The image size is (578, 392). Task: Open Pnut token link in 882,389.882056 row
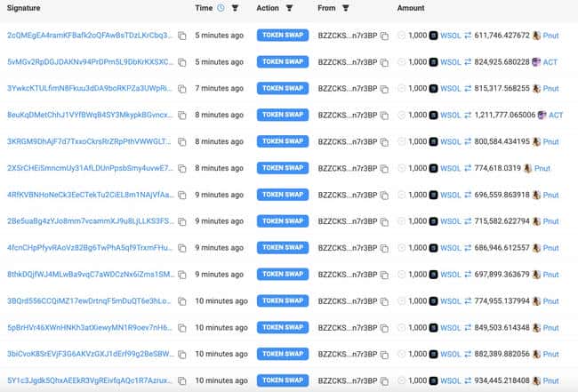[x=550, y=354]
